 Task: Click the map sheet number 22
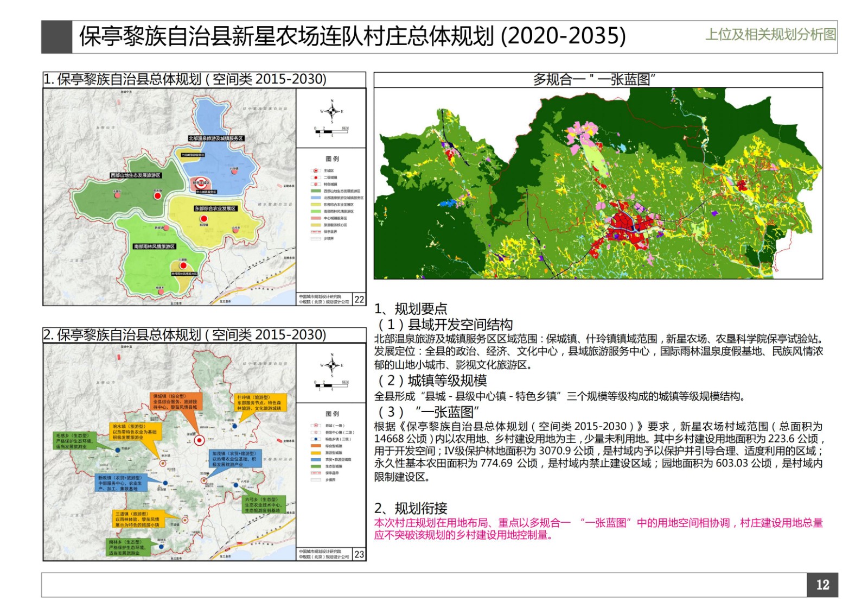(x=359, y=299)
